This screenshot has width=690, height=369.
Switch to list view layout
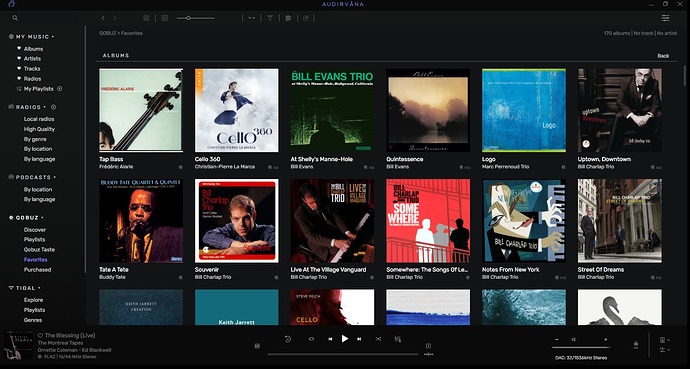165,18
